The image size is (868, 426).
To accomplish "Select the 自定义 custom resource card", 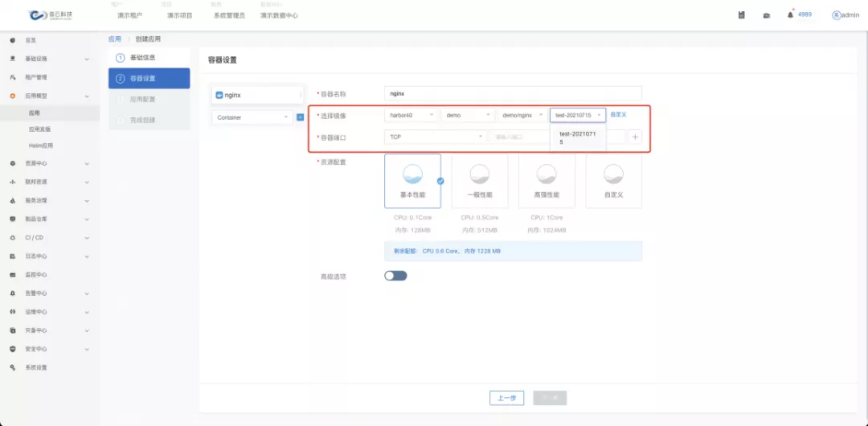I will pyautogui.click(x=613, y=181).
